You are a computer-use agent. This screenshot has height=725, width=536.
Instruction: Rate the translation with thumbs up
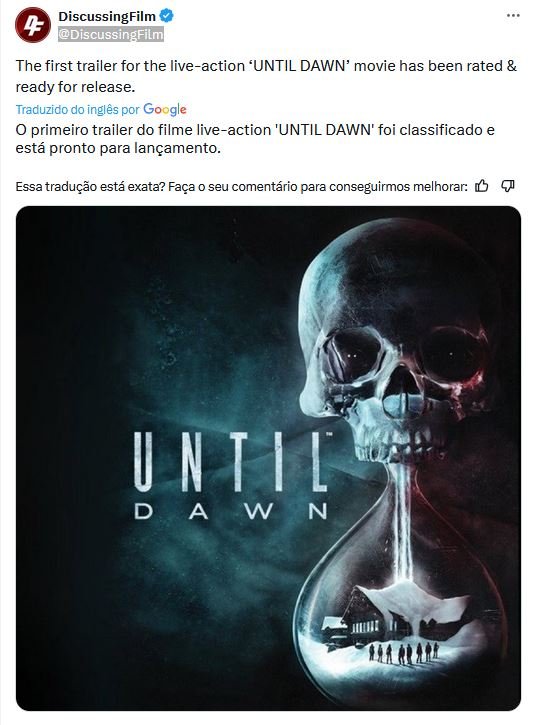click(482, 186)
